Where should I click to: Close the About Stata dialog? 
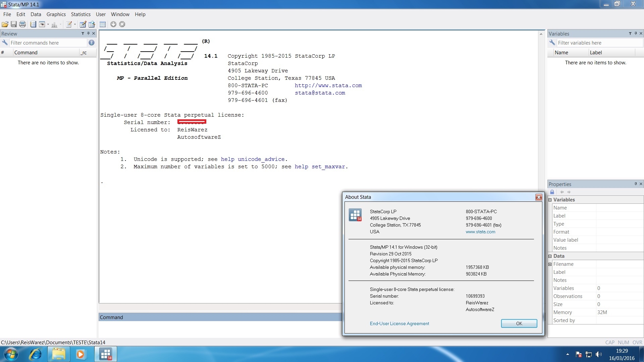pyautogui.click(x=539, y=197)
